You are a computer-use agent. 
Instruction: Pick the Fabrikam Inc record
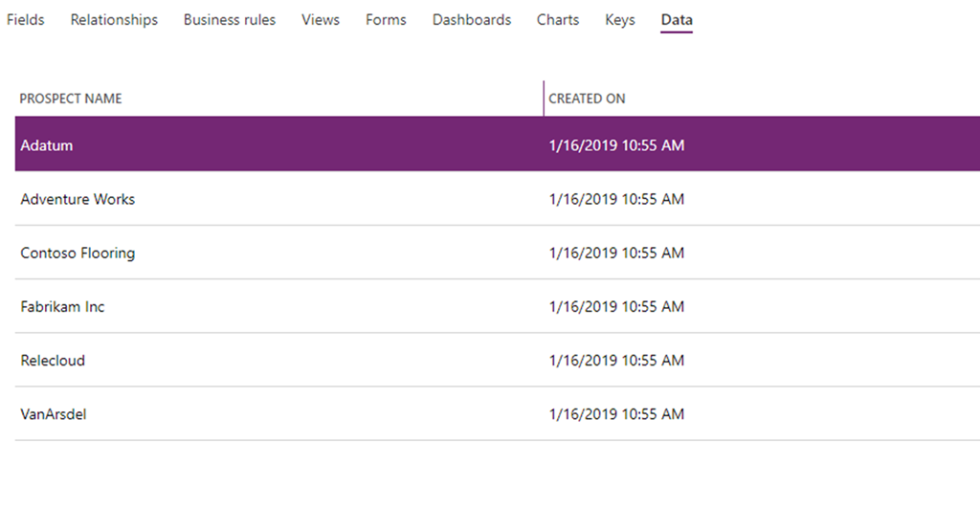pyautogui.click(x=62, y=306)
